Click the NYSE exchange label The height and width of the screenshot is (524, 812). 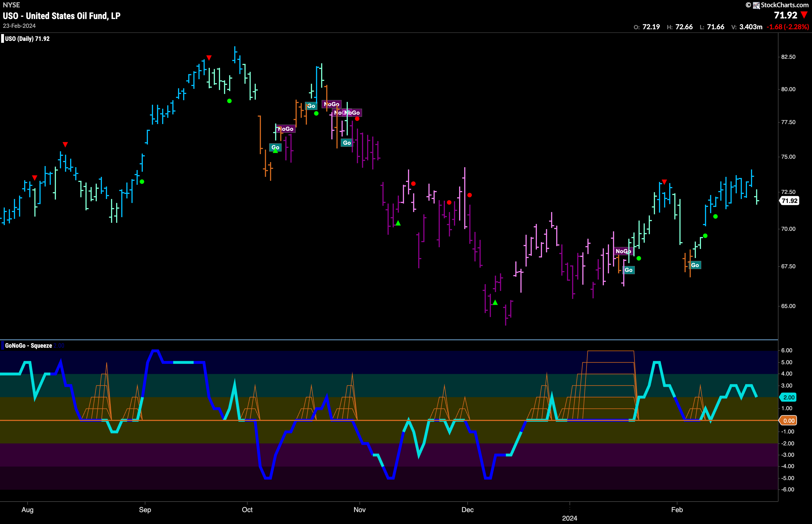[11, 5]
